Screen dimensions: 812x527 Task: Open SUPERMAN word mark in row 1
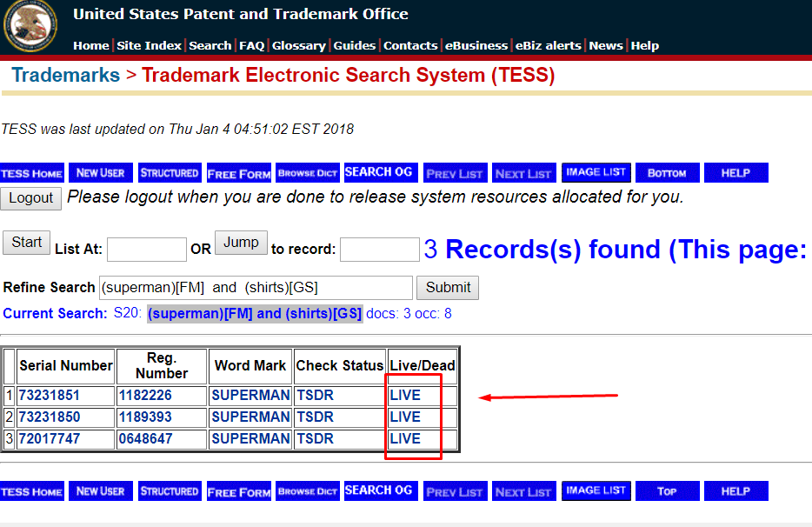click(x=250, y=396)
